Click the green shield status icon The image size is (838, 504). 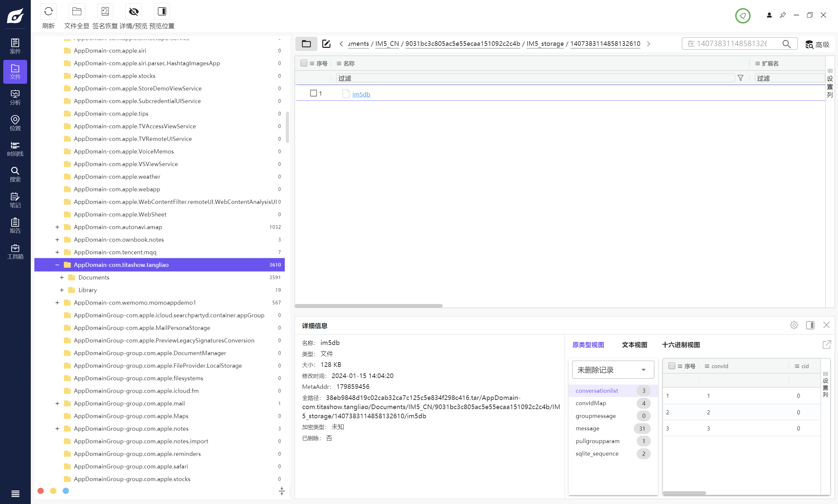coord(742,16)
